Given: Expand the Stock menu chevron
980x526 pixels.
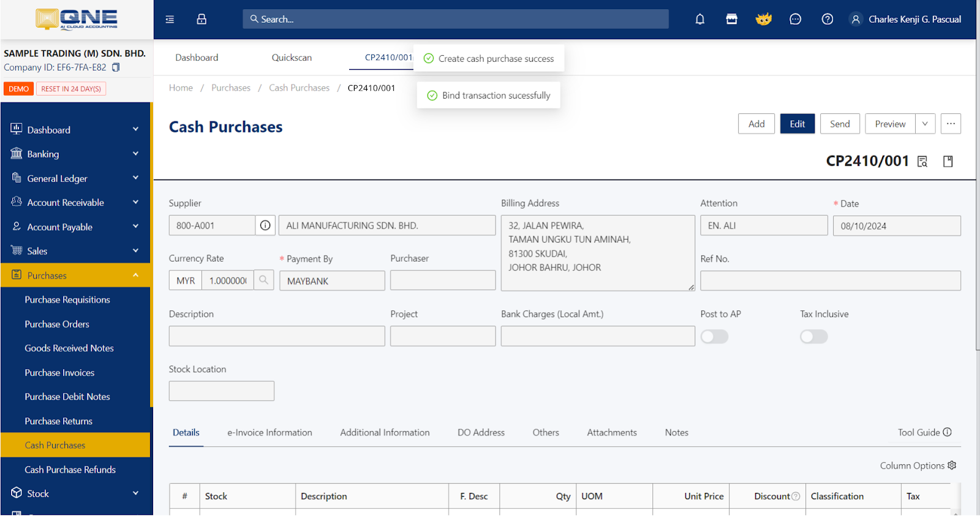Looking at the screenshot, I should 136,493.
